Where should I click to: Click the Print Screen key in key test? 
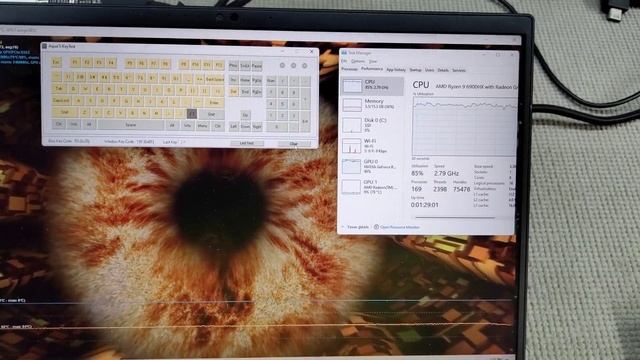pos(233,65)
